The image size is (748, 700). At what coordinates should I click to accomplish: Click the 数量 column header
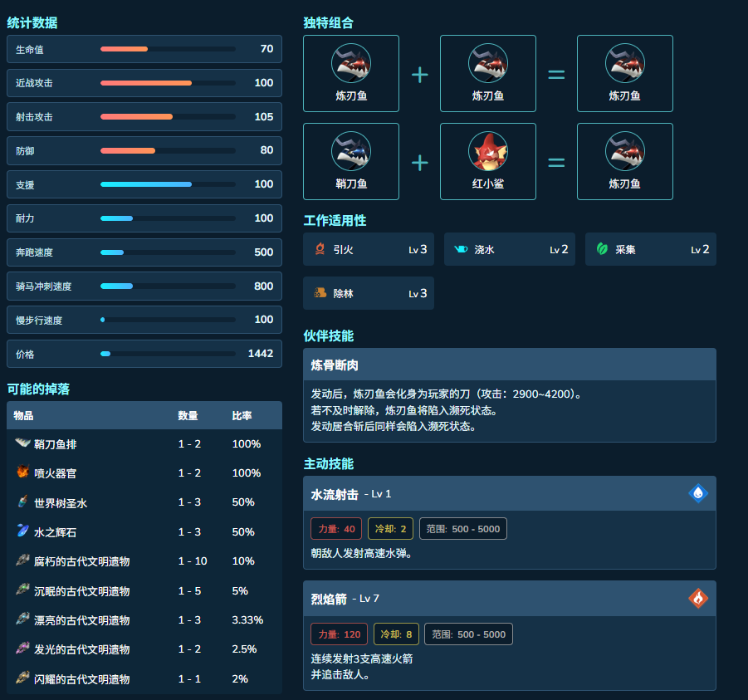pos(188,416)
